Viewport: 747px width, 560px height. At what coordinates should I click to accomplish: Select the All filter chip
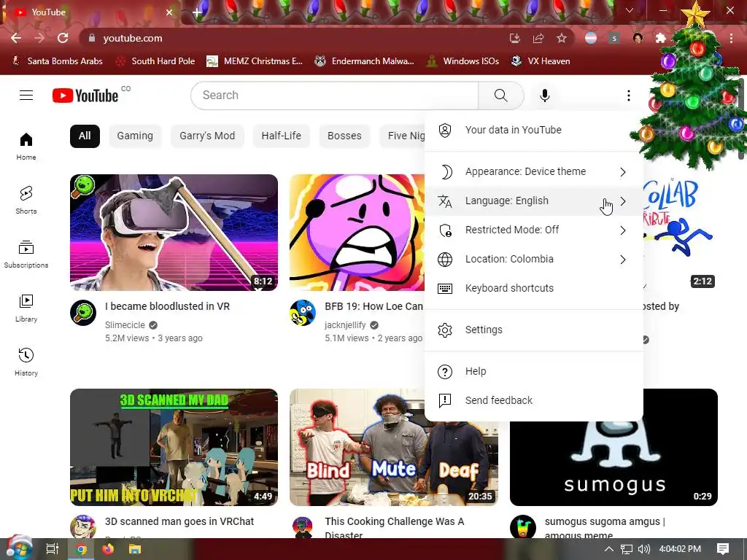point(85,136)
